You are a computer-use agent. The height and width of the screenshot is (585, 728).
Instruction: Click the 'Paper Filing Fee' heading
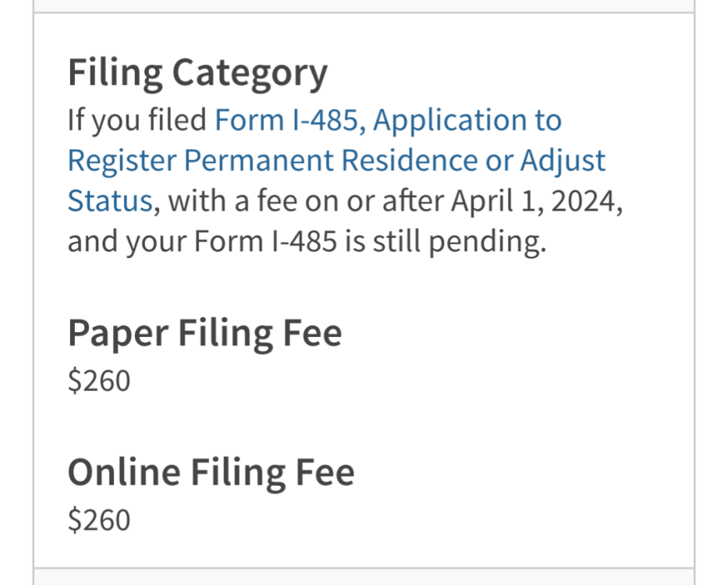(204, 335)
